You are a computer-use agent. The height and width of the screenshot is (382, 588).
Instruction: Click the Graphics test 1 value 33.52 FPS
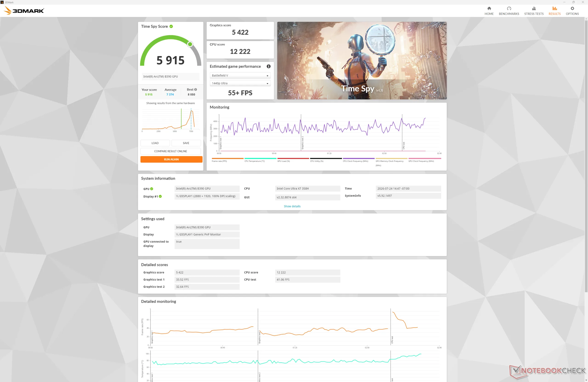pyautogui.click(x=207, y=280)
